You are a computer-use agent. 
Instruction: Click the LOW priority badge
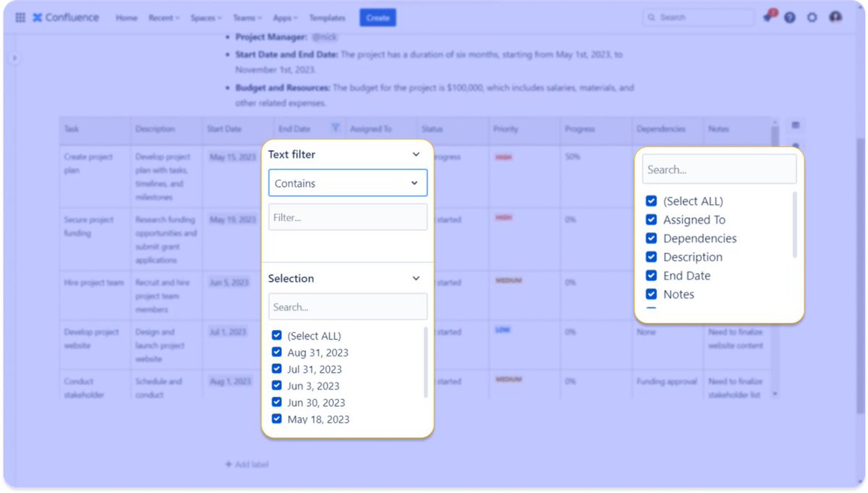click(x=502, y=329)
